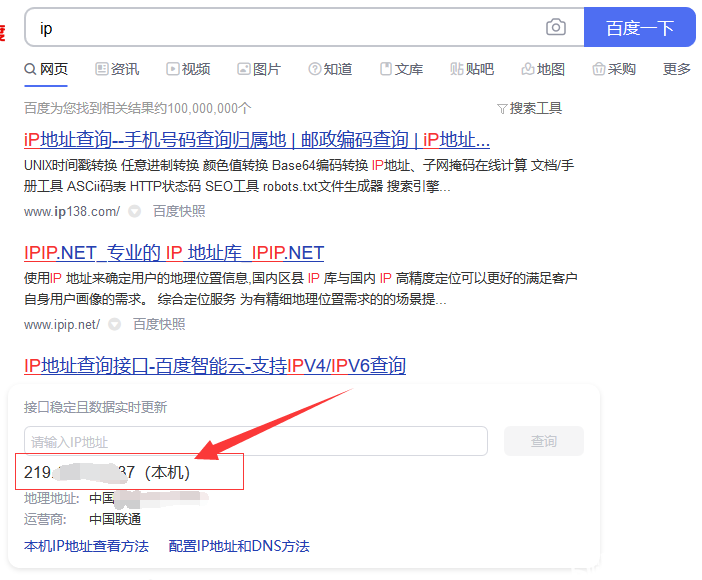Open the IP地址查询 ip138 result link

click(x=257, y=140)
